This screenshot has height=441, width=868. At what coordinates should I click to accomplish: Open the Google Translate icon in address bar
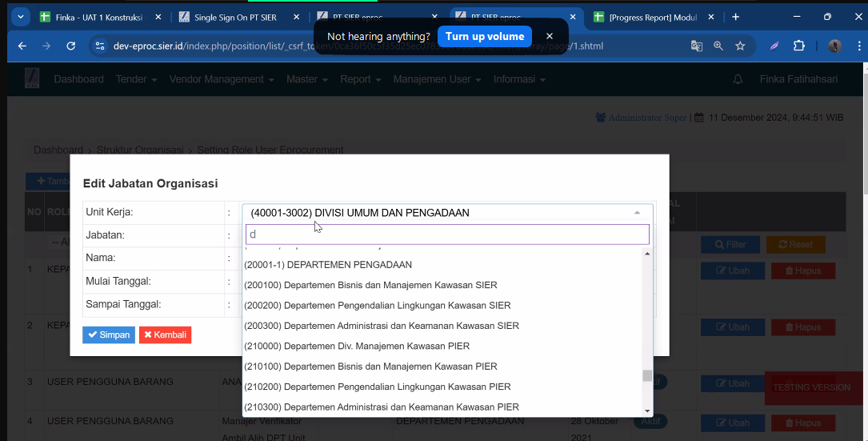click(x=697, y=46)
